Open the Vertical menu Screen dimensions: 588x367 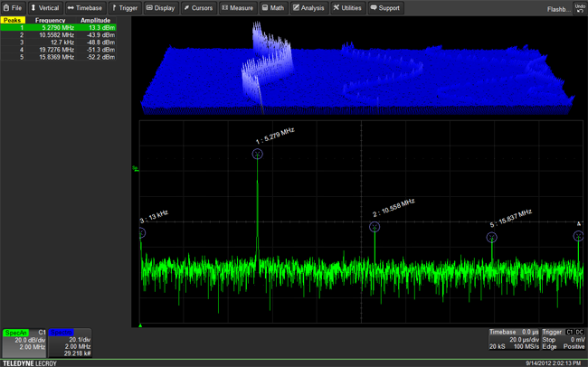point(44,8)
